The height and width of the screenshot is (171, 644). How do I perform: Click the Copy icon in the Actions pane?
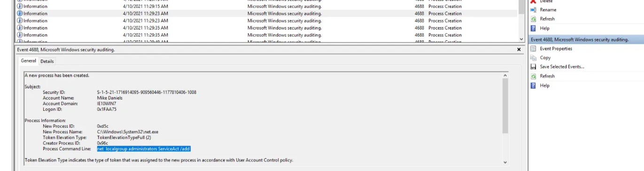[533, 58]
